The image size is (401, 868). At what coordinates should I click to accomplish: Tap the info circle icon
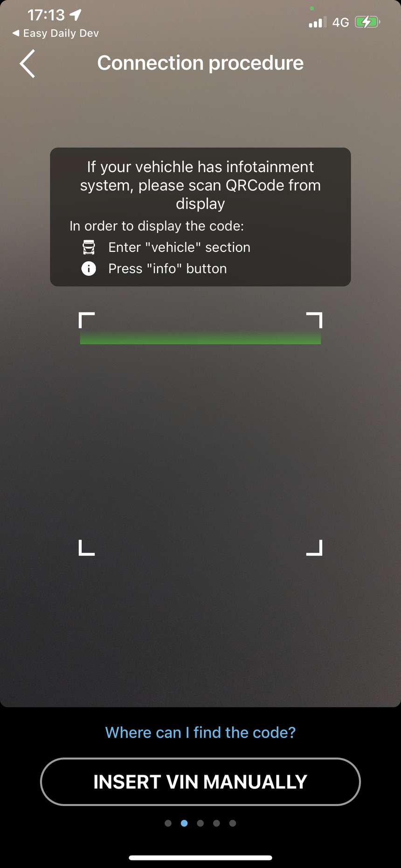tap(89, 269)
